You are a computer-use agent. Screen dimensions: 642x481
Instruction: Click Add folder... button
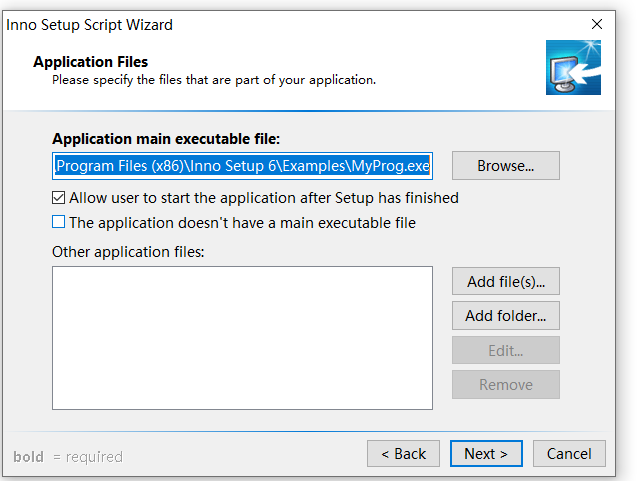506,316
